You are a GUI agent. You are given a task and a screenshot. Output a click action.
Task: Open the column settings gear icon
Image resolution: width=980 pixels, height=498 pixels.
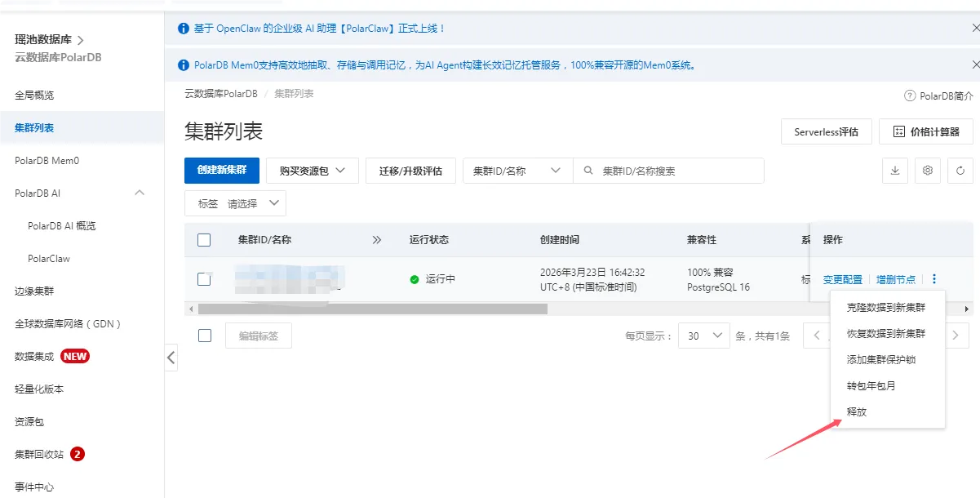coord(928,171)
